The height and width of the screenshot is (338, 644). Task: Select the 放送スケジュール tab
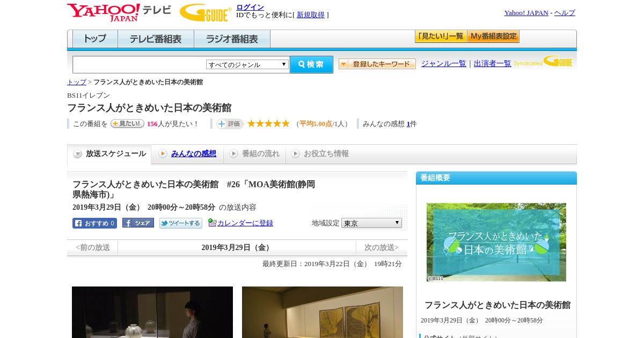coord(109,154)
